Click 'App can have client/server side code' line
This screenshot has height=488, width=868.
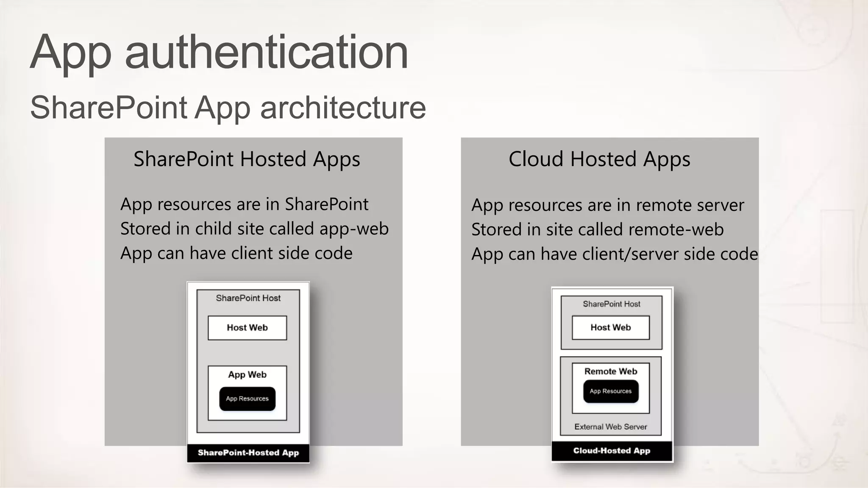point(614,254)
